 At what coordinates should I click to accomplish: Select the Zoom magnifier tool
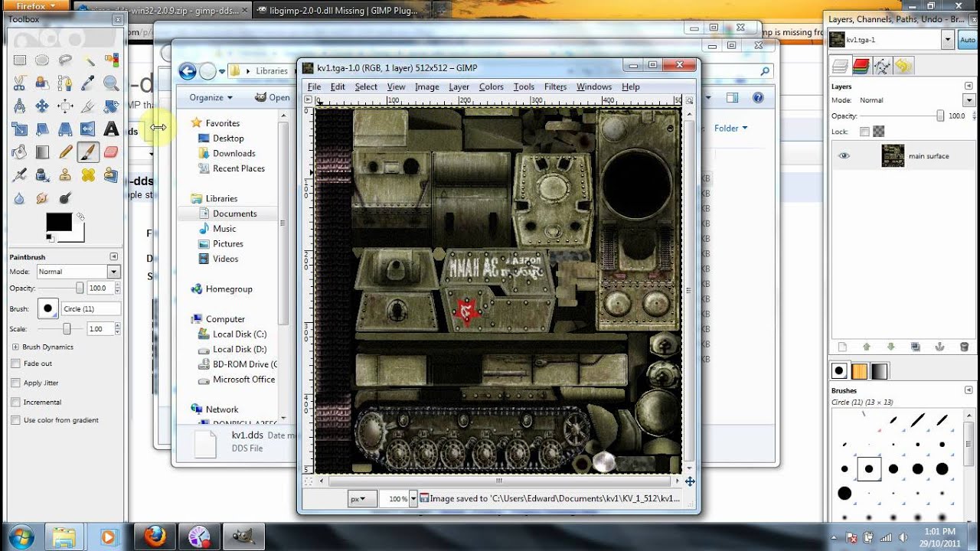point(111,83)
